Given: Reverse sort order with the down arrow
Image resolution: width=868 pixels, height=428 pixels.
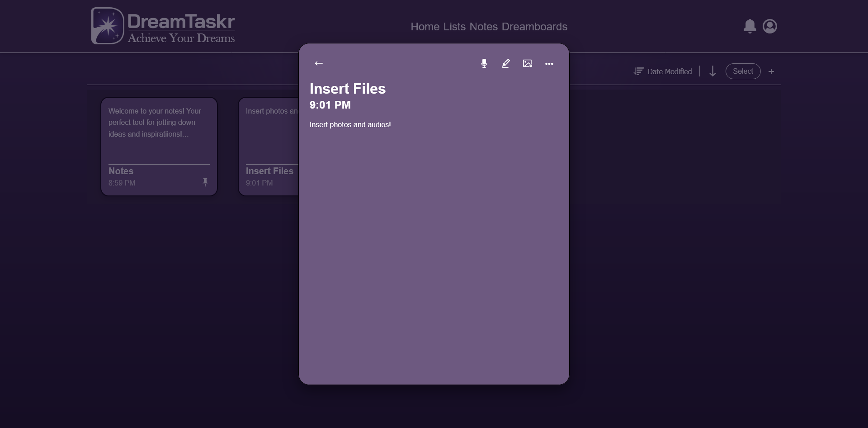Looking at the screenshot, I should click(712, 71).
